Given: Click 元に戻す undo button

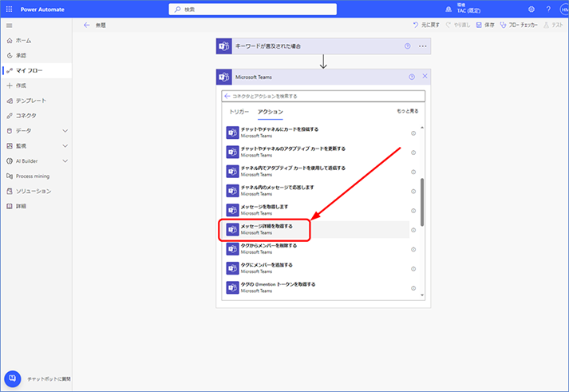Looking at the screenshot, I should [426, 25].
